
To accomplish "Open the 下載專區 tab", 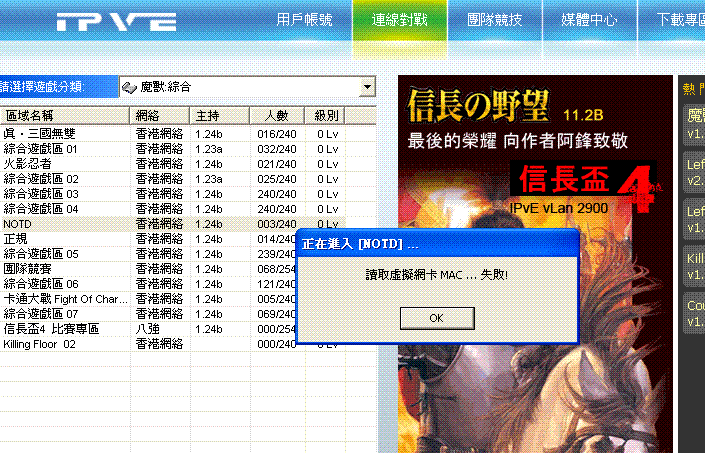I will [x=681, y=20].
